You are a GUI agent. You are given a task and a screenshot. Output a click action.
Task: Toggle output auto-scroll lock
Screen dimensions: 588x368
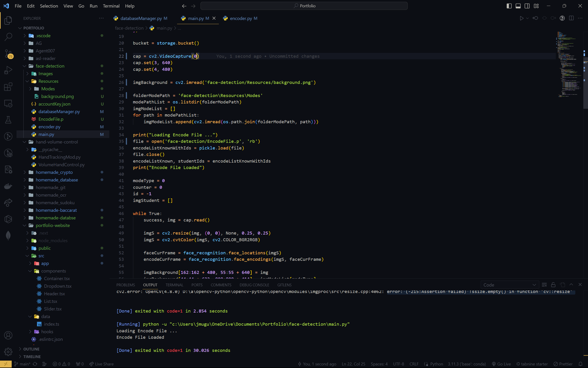point(553,285)
